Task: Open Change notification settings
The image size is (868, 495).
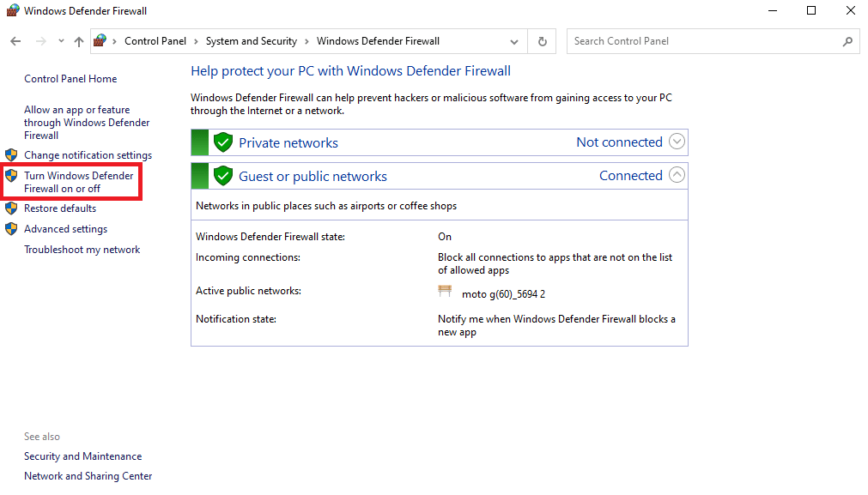Action: (x=88, y=155)
